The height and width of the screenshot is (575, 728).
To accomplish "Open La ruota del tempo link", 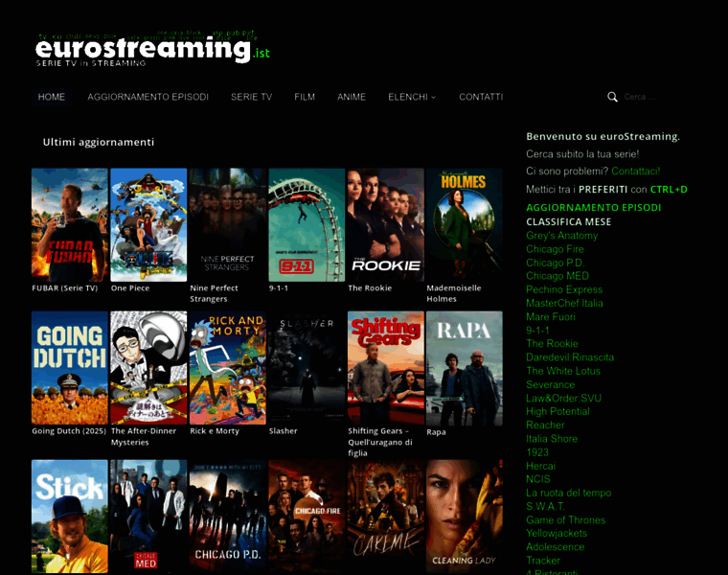I will coord(569,493).
